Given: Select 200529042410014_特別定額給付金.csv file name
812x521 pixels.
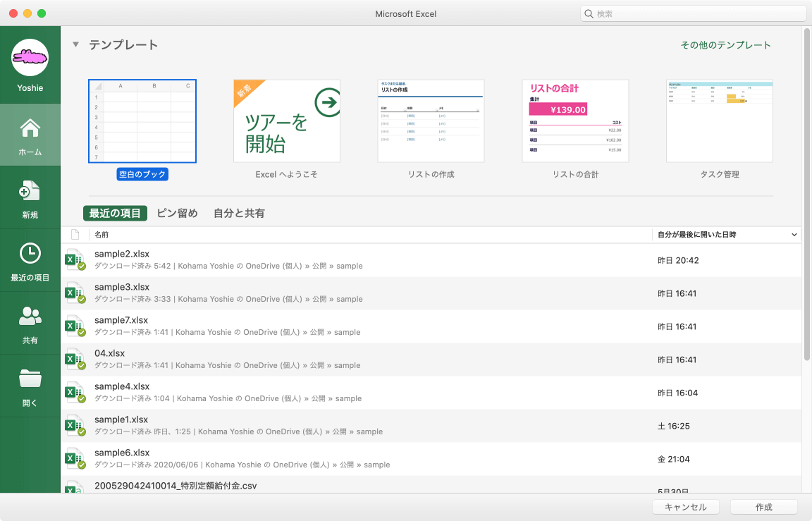Looking at the screenshot, I should [176, 486].
